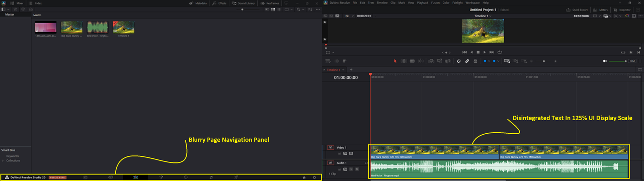Viewport: 644px width, 181px height.
Task: Adjust the media pool thumbnail size slider
Action: [x=249, y=9]
